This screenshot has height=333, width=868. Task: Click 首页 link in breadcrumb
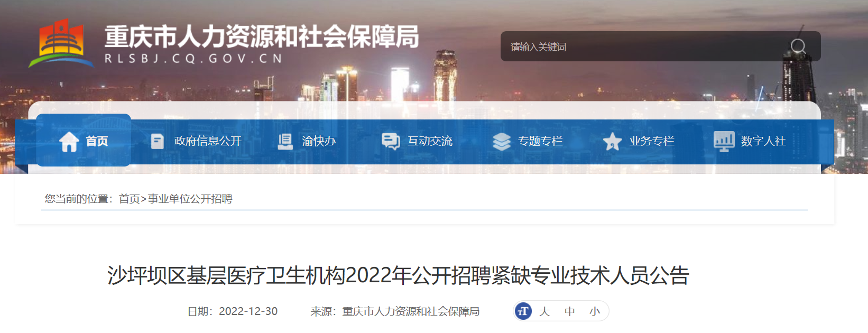129,199
